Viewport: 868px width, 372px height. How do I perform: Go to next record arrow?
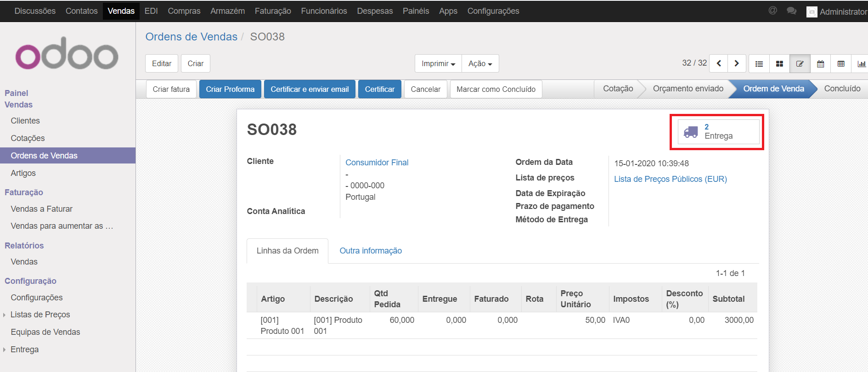(x=737, y=63)
